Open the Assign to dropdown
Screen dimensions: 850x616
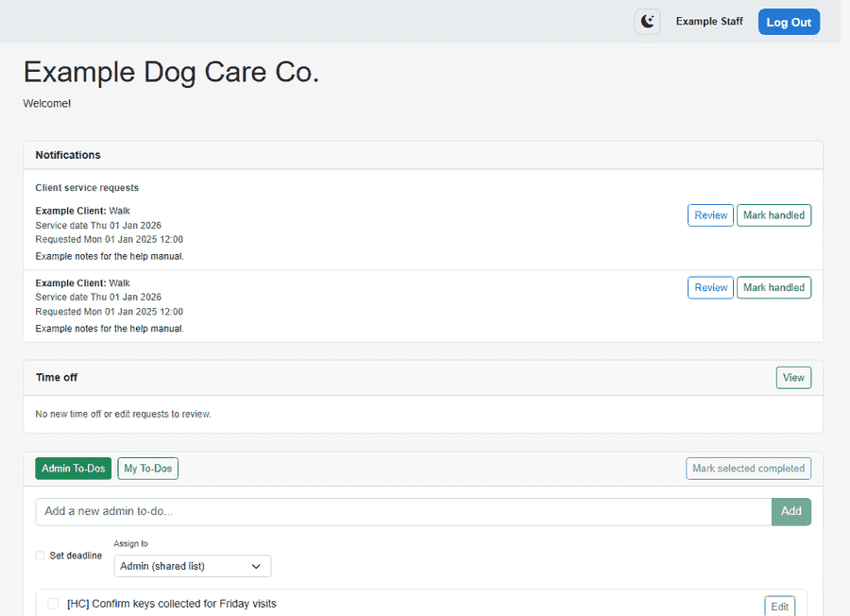193,566
